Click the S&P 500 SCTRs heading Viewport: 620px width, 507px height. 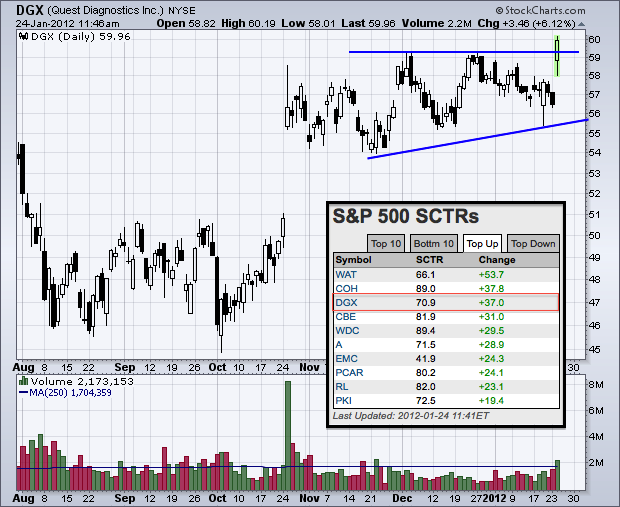click(x=406, y=216)
